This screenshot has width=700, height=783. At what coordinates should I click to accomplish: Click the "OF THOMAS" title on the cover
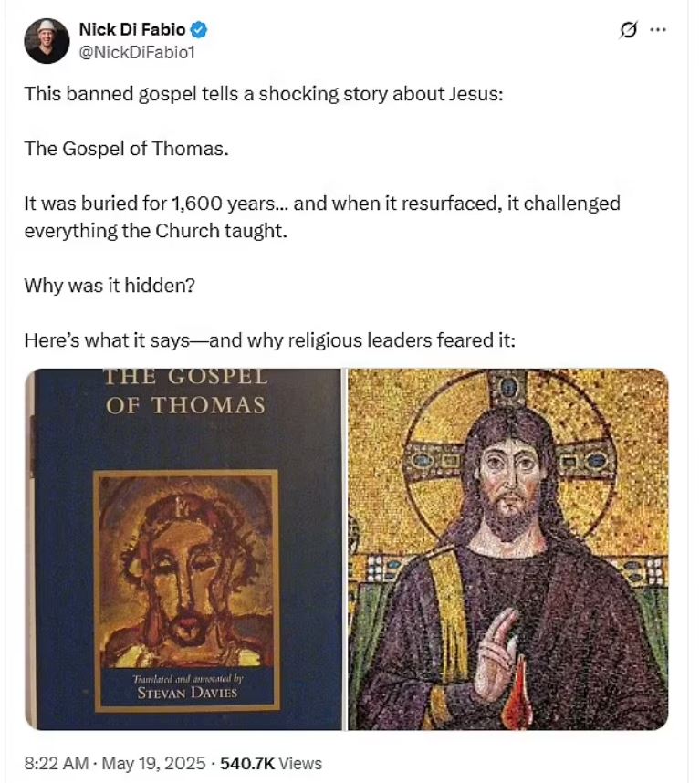185,405
